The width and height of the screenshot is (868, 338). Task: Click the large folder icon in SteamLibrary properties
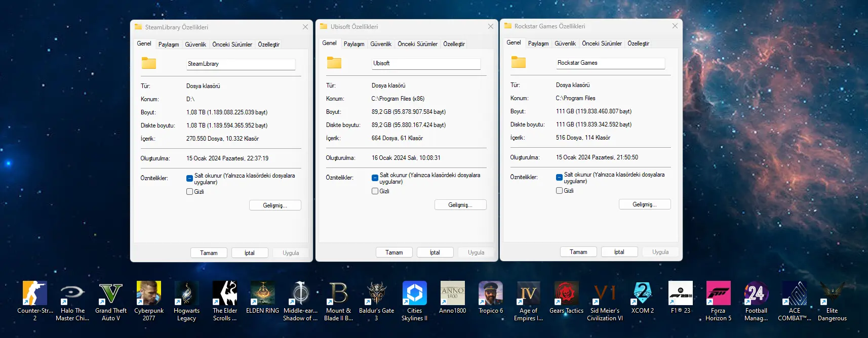coord(149,63)
